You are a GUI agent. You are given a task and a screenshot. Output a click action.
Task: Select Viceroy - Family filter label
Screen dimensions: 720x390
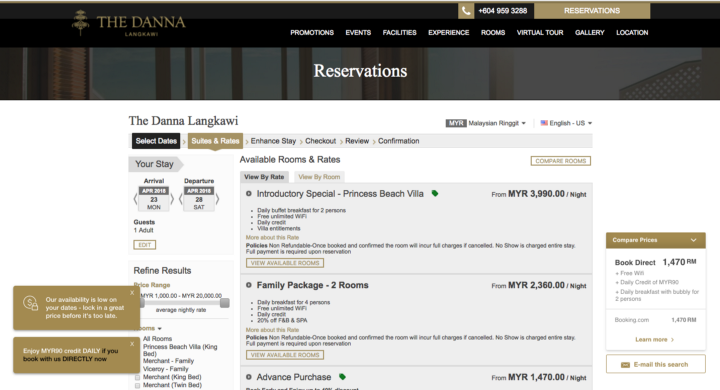pyautogui.click(x=166, y=369)
